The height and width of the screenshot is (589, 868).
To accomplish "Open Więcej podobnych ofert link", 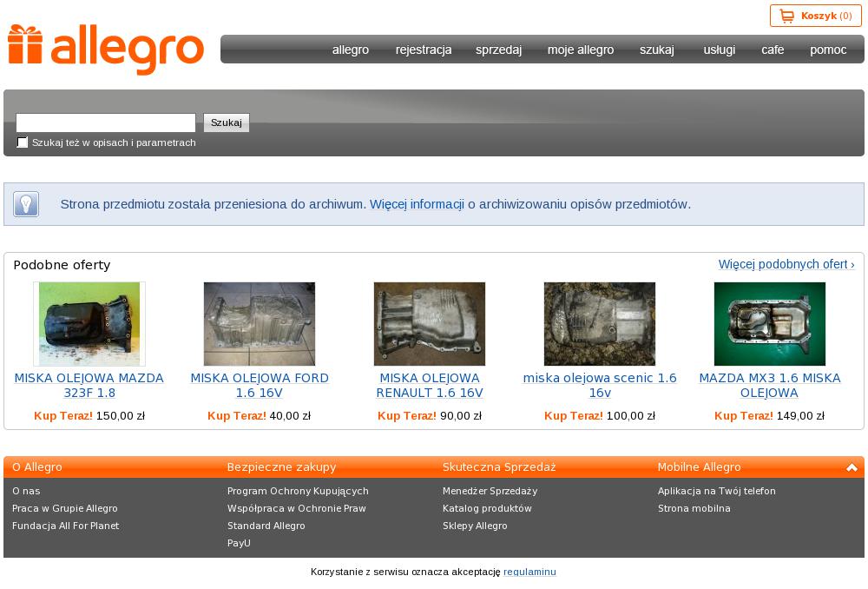I will 786,264.
